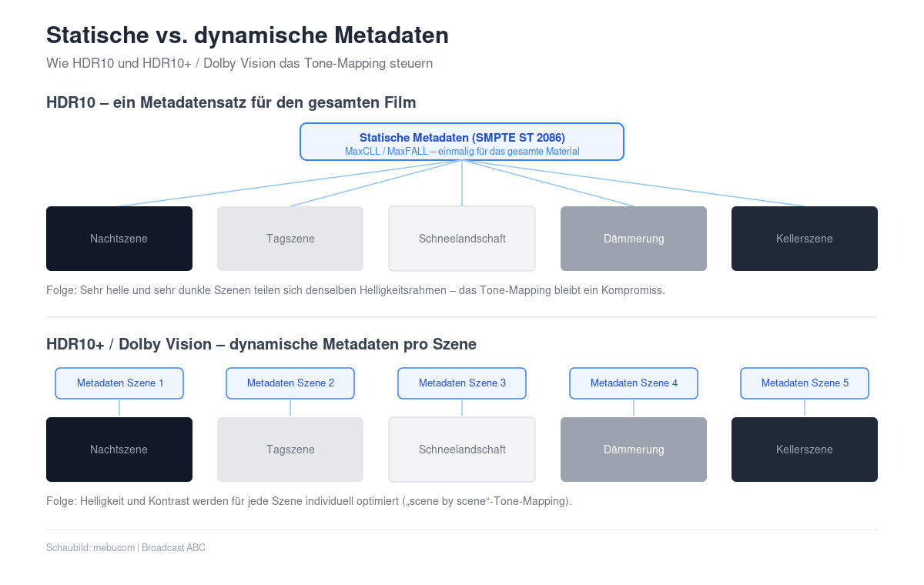Click the subtitle about HDR10 and Tone-Mapping
The height and width of the screenshot is (585, 924).
(x=239, y=63)
